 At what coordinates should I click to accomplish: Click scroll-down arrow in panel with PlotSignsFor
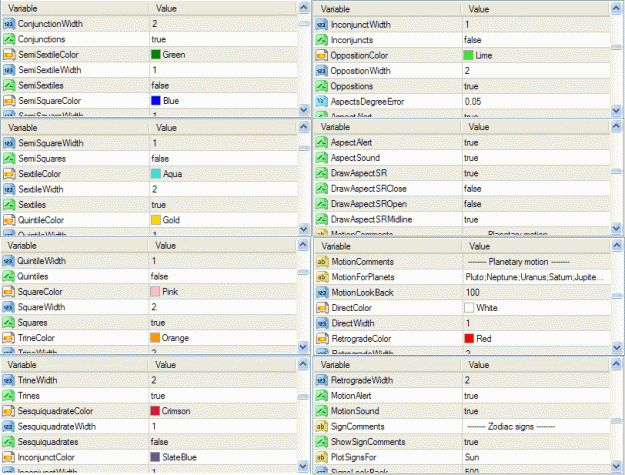616,465
